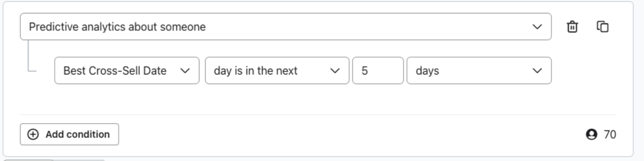Expand the 'day is in the next' operator
644x161 pixels.
[277, 71]
